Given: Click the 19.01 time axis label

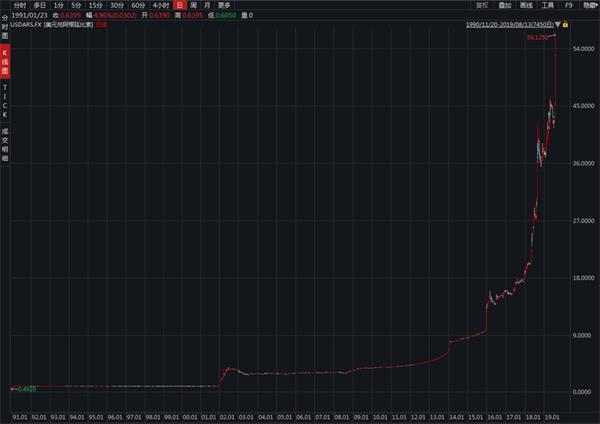Looking at the screenshot, I should point(552,417).
